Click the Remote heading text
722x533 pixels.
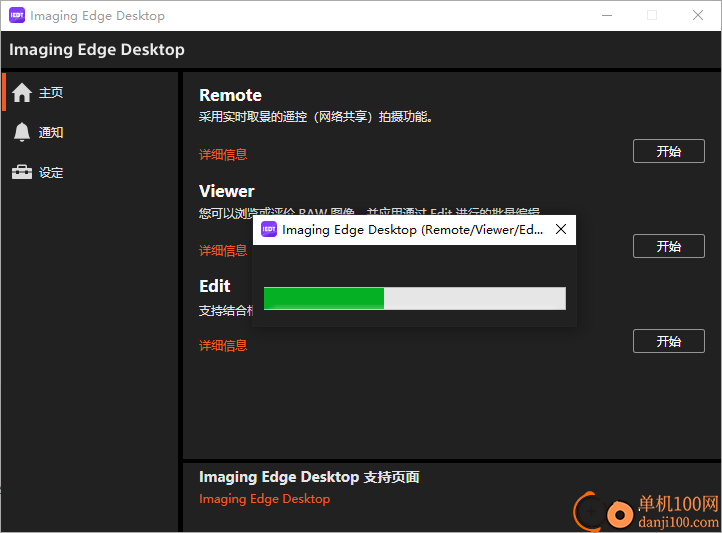click(x=230, y=95)
